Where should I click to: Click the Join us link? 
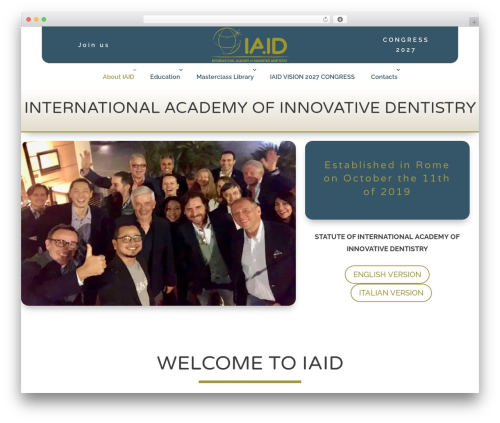pos(93,45)
